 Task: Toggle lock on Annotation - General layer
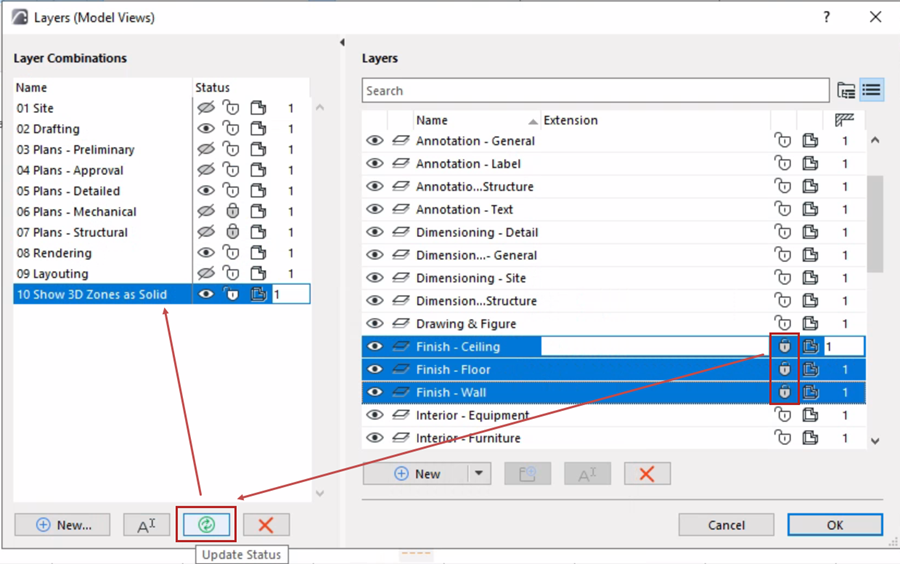[782, 141]
